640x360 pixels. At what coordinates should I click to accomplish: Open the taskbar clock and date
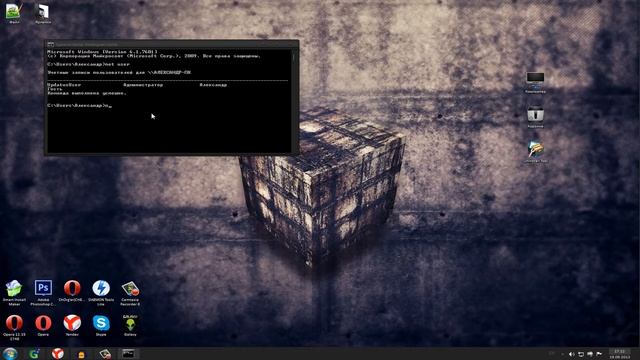point(620,354)
